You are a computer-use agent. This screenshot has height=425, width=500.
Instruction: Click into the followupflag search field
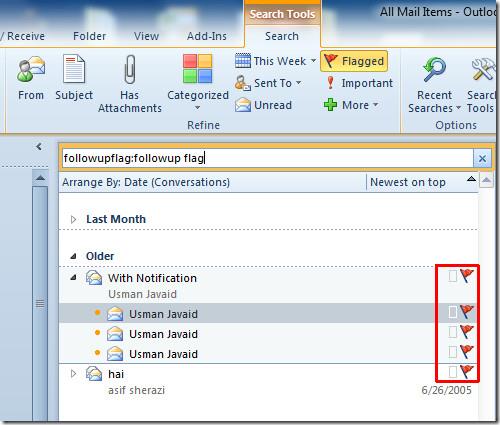pos(268,158)
